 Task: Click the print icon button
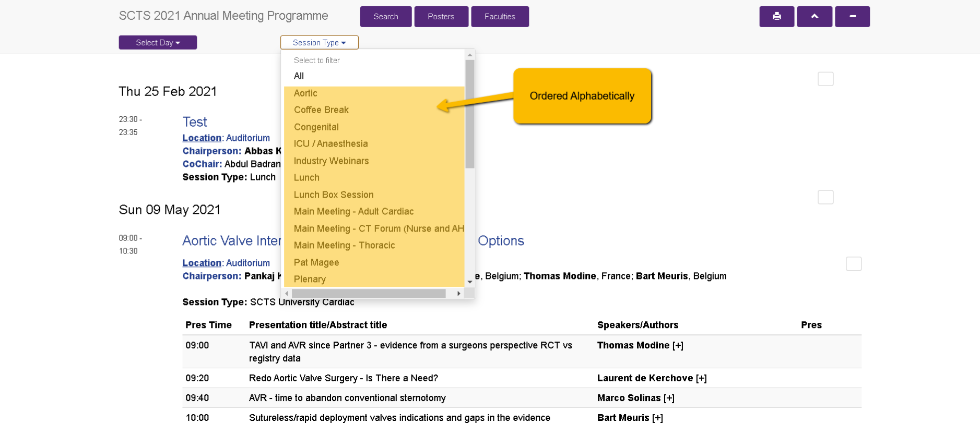click(776, 16)
